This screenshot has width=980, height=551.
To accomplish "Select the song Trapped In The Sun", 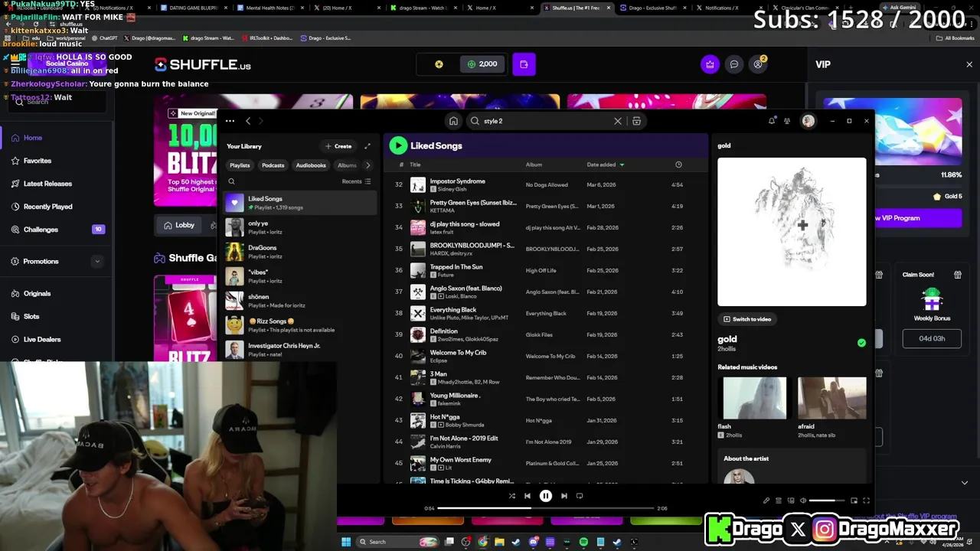I will (x=456, y=267).
